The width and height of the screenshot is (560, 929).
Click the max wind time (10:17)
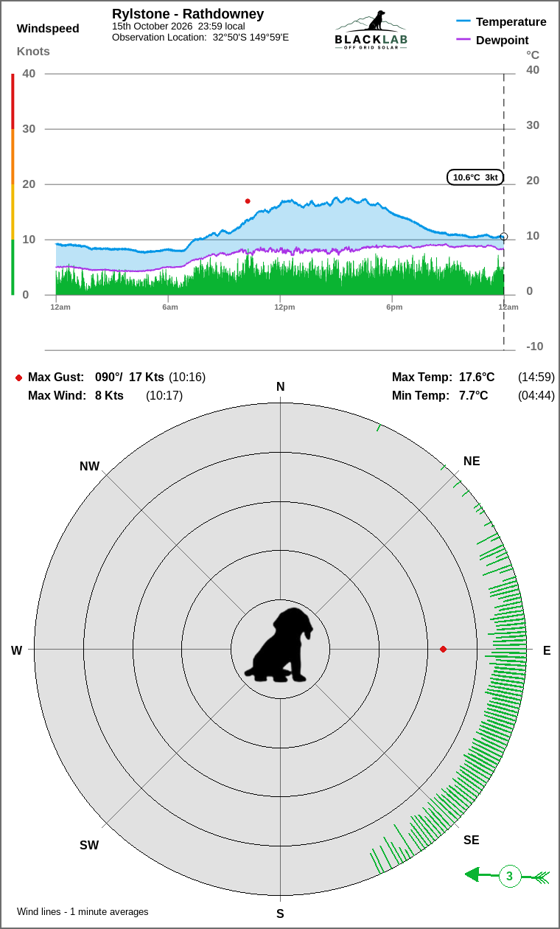pyautogui.click(x=164, y=395)
